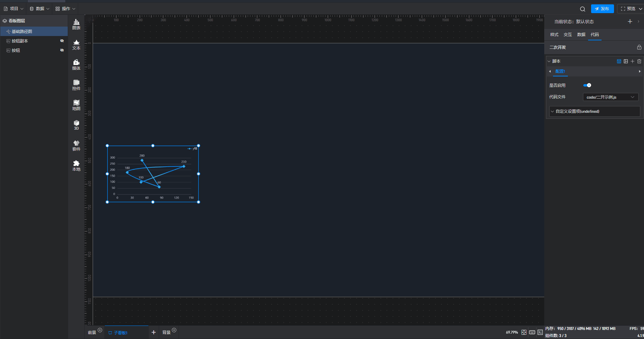Screen dimensions: 644x339
Task: Add a new state next to 当前状态
Action: (x=630, y=22)
